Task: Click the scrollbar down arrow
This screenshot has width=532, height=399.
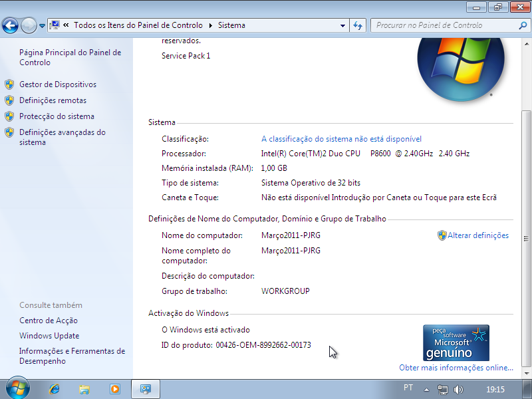Action: 527,373
